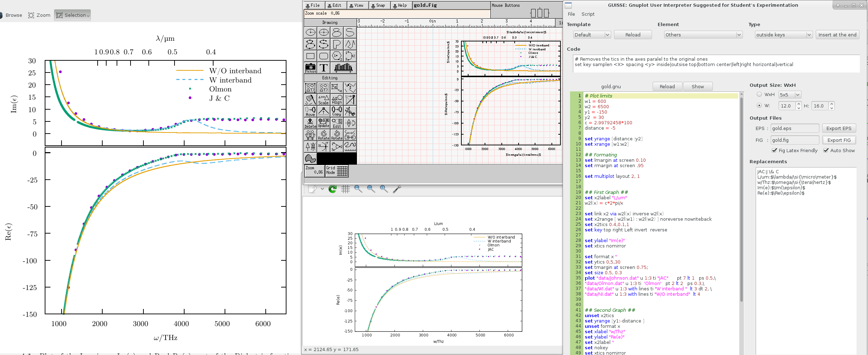
Task: Open the xfig View menu
Action: tap(357, 5)
